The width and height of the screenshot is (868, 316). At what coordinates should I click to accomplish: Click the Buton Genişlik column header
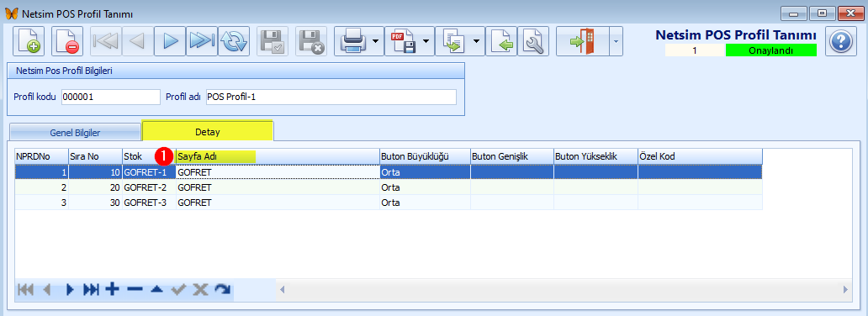click(512, 156)
